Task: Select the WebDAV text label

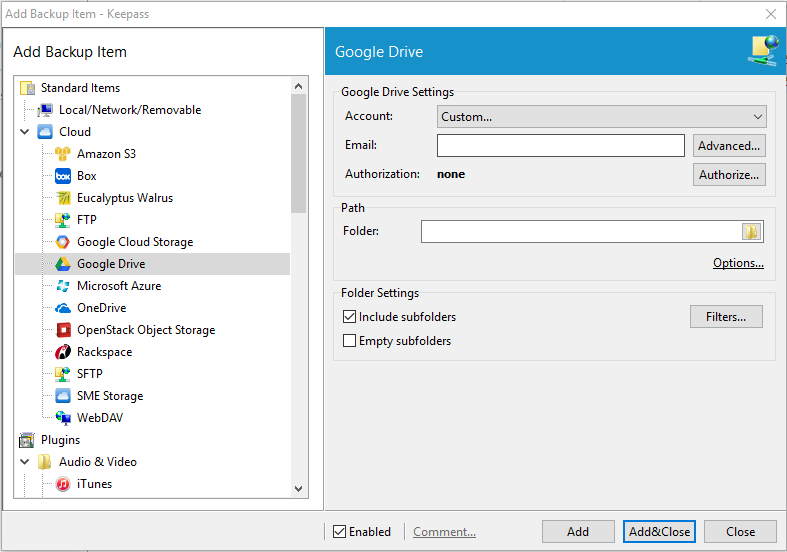Action: (x=100, y=418)
